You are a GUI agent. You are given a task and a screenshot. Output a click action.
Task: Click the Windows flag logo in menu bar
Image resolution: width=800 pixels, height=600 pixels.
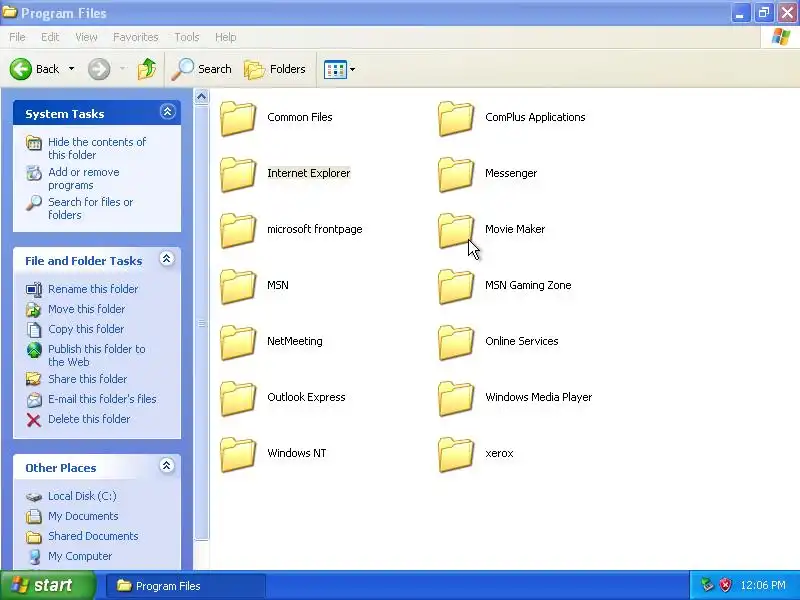[780, 37]
